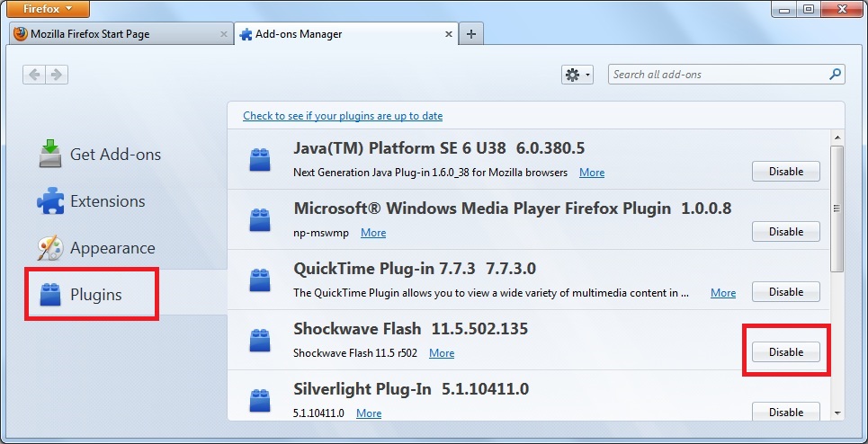Select the Microsoft Windows Media Player Firefox Plugin title
The height and width of the screenshot is (444, 868).
[481, 209]
